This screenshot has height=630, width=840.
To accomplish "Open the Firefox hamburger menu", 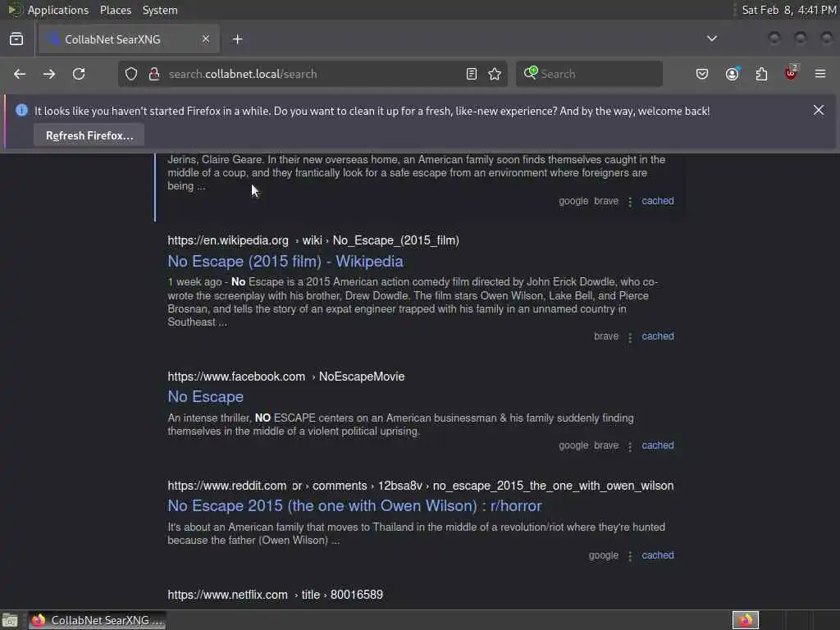I will pyautogui.click(x=820, y=74).
